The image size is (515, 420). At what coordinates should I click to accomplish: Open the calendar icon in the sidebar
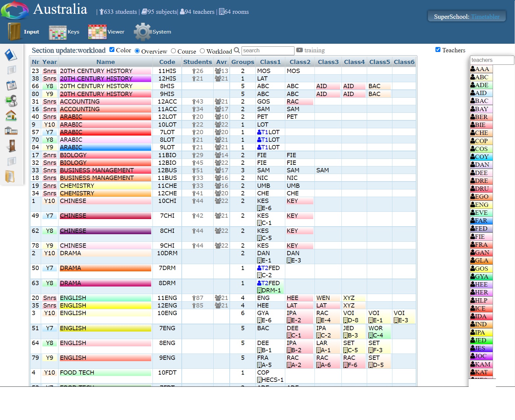coord(11,86)
